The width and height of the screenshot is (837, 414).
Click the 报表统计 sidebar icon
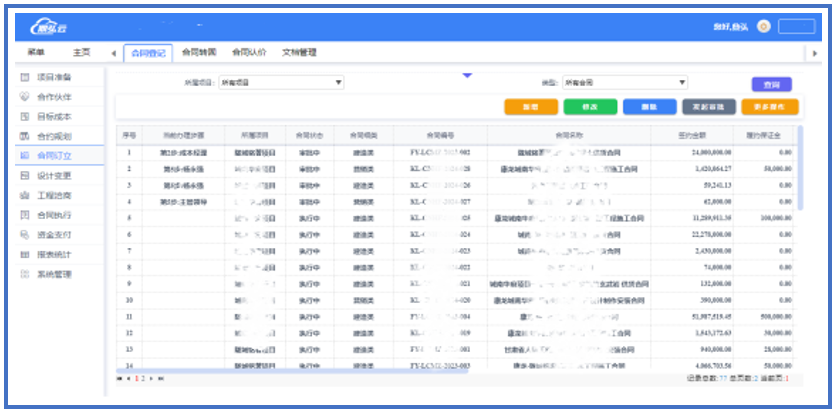[25, 254]
